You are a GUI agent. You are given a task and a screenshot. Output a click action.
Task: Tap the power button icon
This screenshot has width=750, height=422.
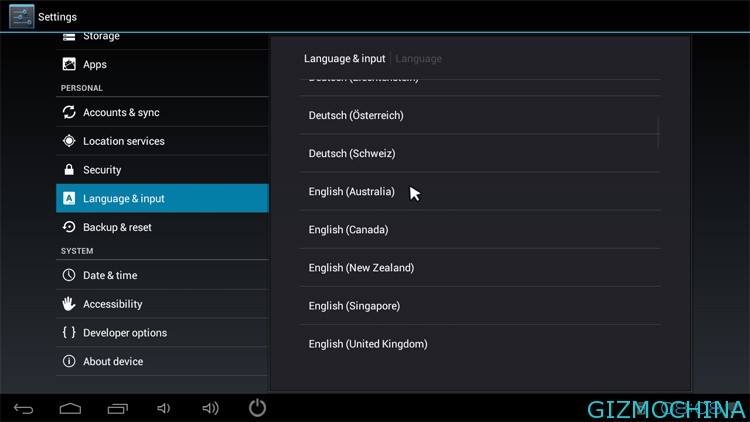point(257,408)
